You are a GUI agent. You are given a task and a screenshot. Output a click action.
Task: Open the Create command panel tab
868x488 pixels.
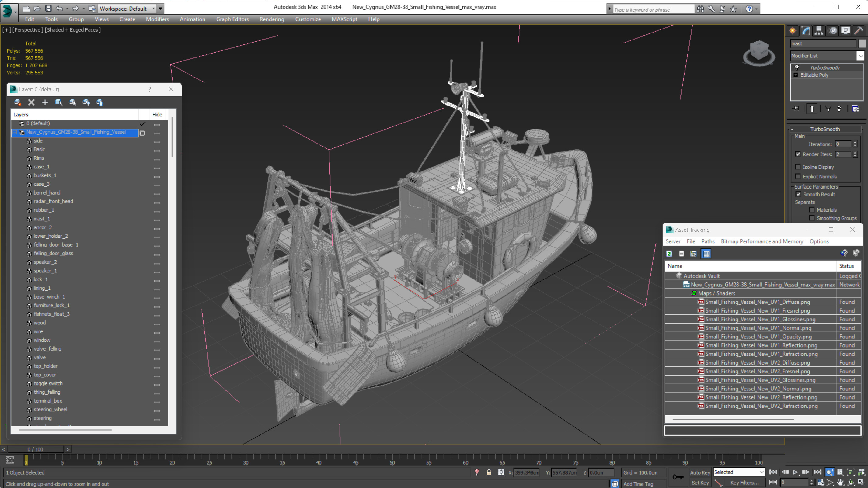793,31
